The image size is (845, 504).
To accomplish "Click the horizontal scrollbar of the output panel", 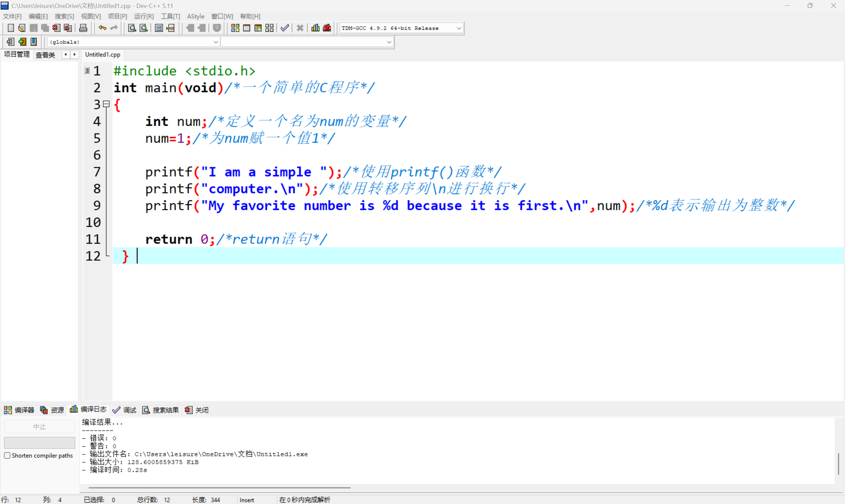I will pyautogui.click(x=219, y=487).
